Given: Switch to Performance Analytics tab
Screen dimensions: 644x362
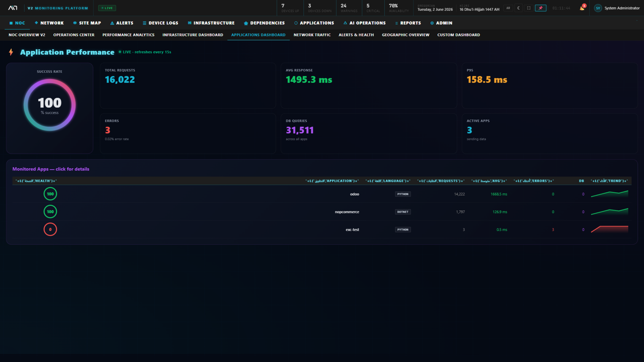Looking at the screenshot, I should (x=128, y=35).
